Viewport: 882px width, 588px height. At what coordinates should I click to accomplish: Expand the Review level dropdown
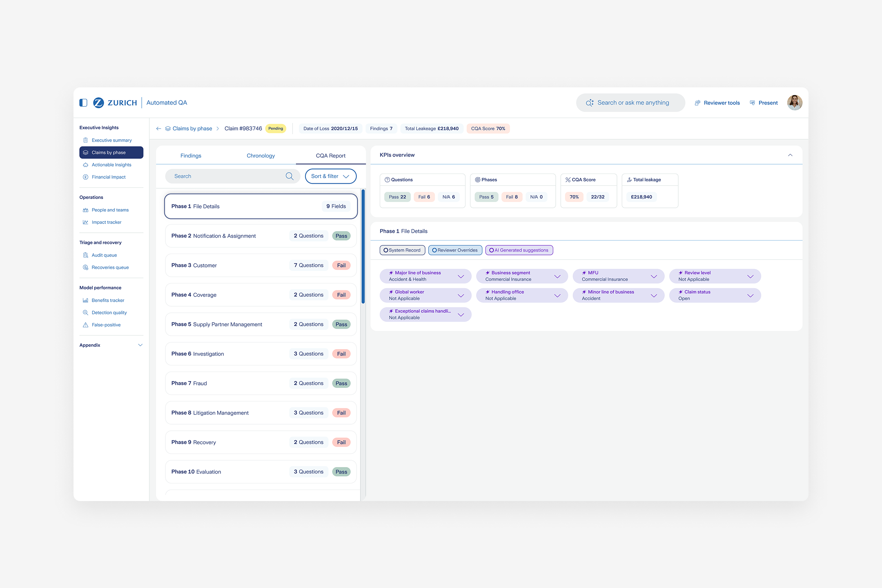(715, 276)
